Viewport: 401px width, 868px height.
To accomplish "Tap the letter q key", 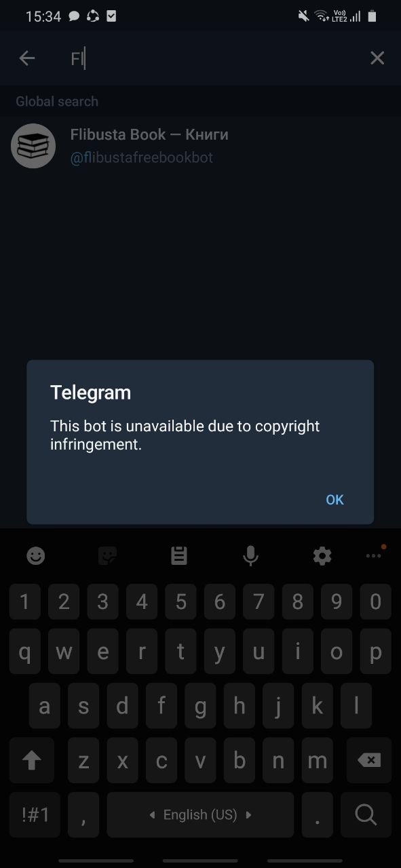I will [x=24, y=652].
